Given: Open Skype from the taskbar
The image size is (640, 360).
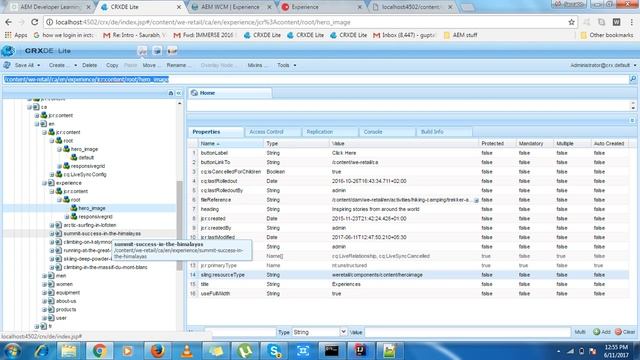Looking at the screenshot, I should point(274,351).
